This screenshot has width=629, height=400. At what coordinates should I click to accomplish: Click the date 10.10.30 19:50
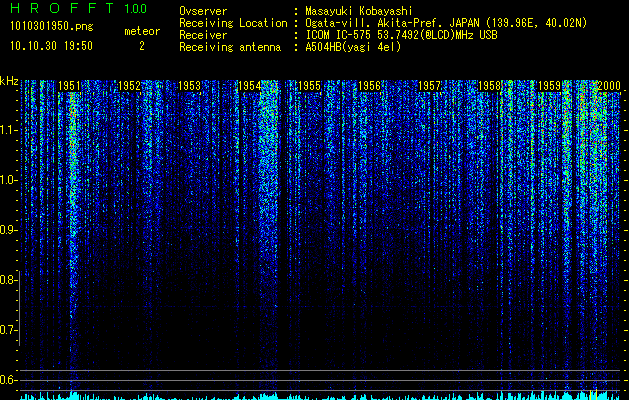coord(51,46)
